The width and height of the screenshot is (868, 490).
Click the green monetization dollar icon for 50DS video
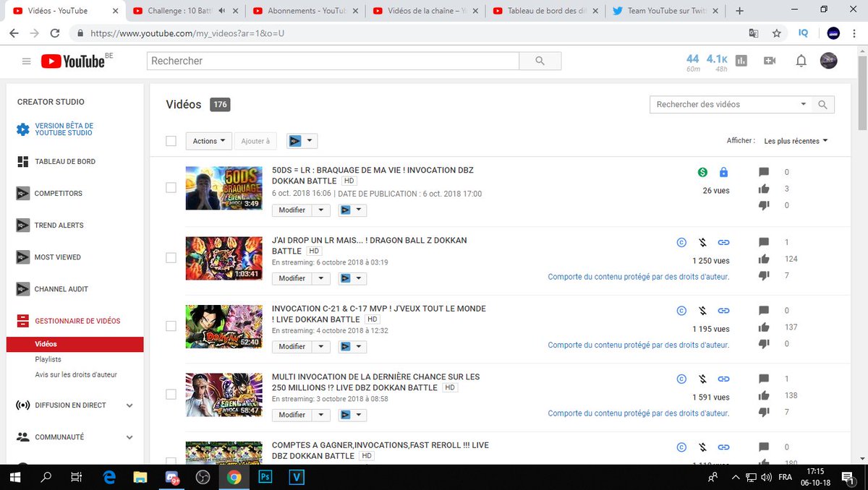pos(702,172)
